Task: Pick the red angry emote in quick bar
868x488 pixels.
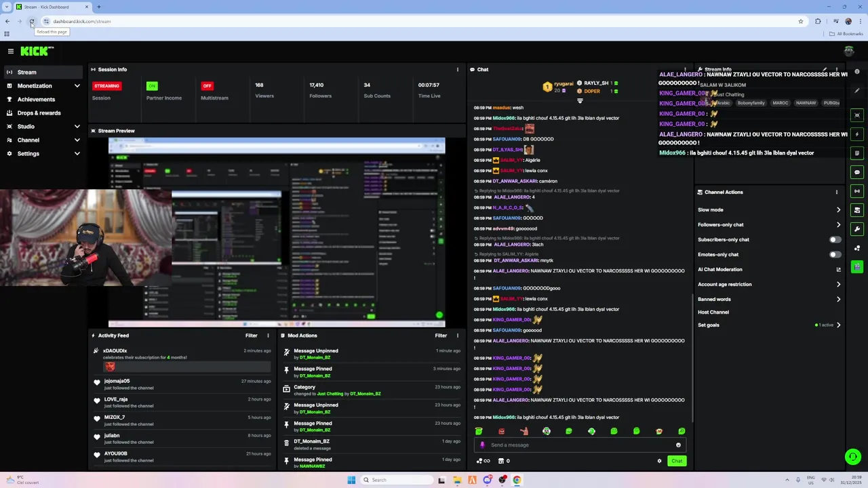Action: point(501,431)
